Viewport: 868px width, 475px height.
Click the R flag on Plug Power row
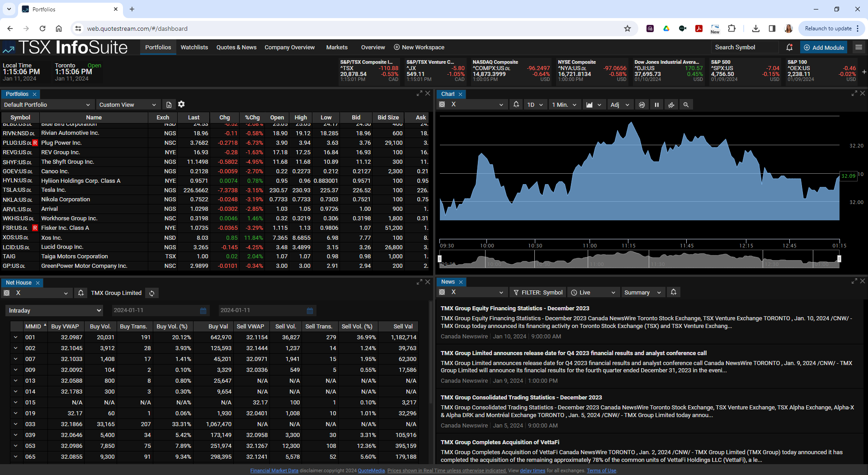35,143
